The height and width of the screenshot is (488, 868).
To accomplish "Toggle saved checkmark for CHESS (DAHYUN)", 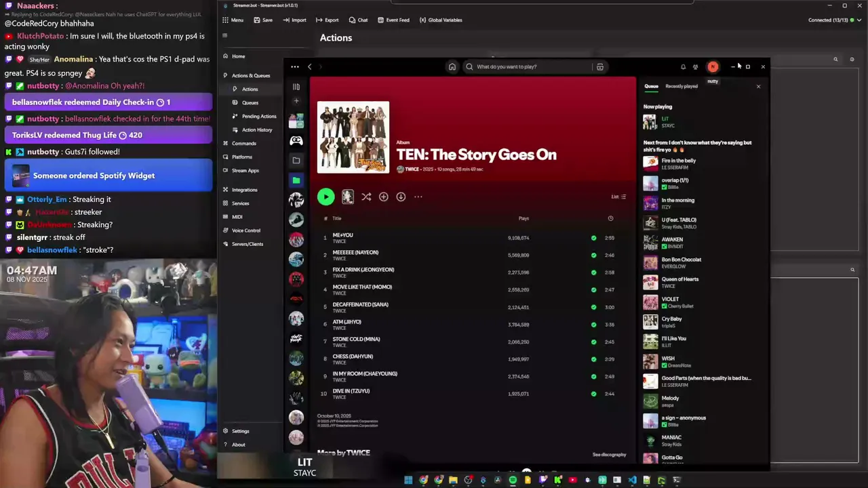I will (x=593, y=359).
